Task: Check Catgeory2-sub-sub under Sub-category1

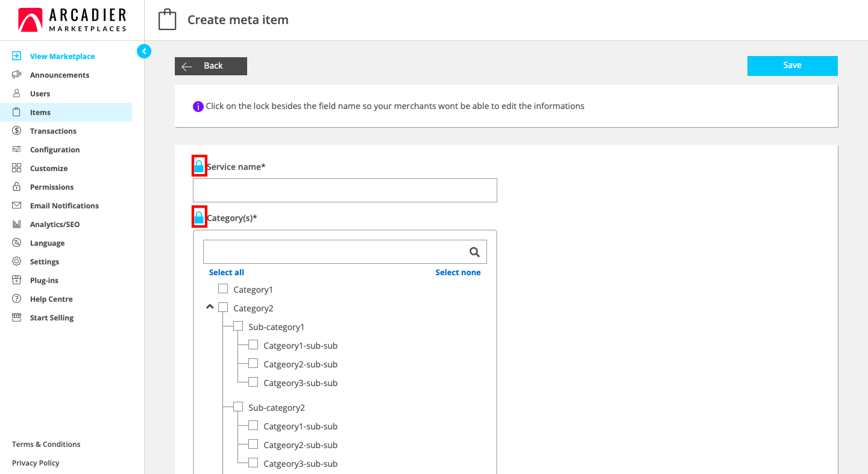Action: point(253,364)
